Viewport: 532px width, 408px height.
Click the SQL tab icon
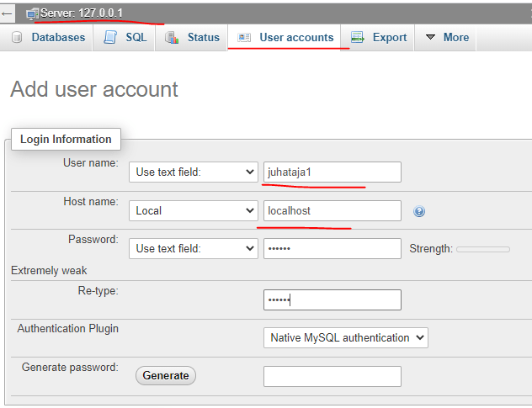coord(110,38)
